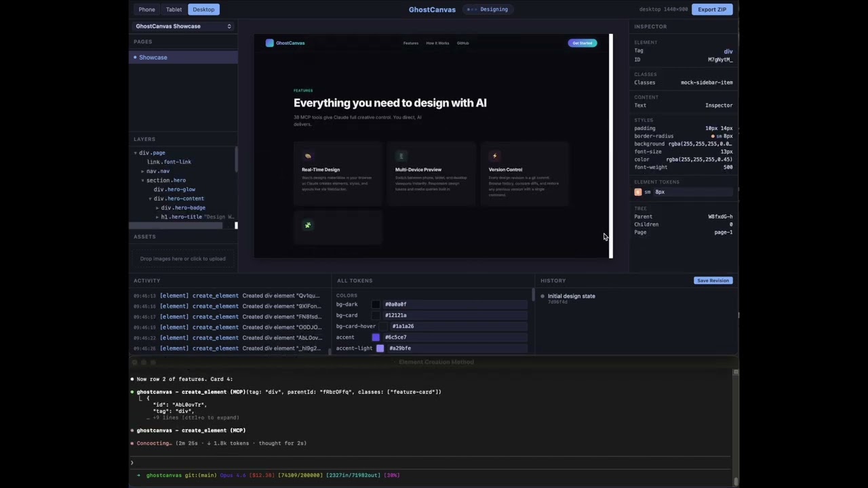Screen dimensions: 868x488
Task: Click the accent color swatch
Action: [x=376, y=338]
